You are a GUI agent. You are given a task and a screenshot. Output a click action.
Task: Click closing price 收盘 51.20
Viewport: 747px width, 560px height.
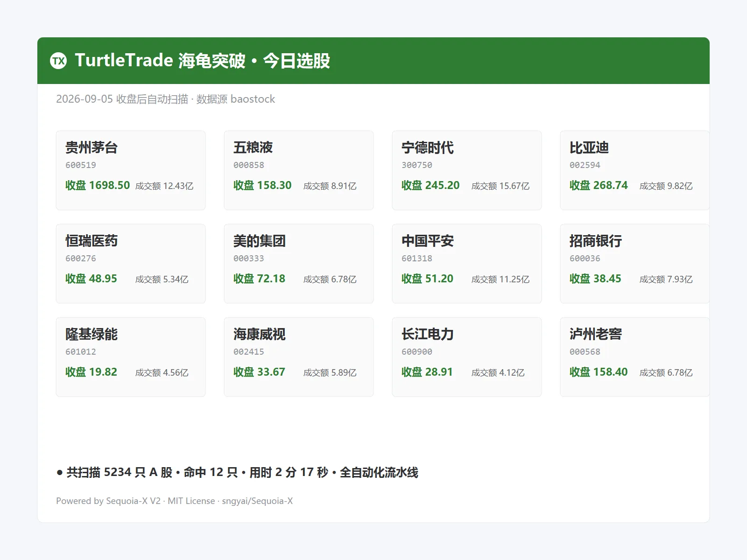click(x=427, y=279)
